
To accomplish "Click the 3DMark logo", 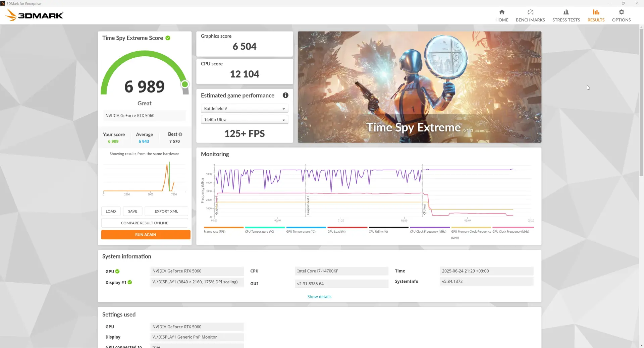I will click(35, 15).
